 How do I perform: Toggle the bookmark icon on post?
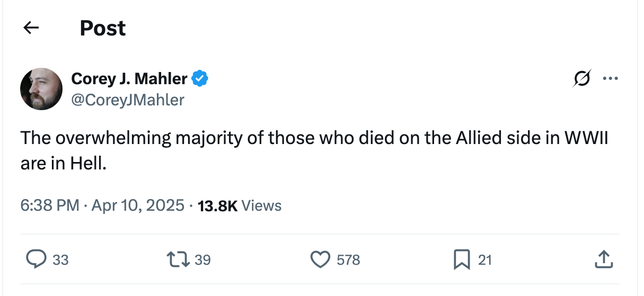point(462,259)
